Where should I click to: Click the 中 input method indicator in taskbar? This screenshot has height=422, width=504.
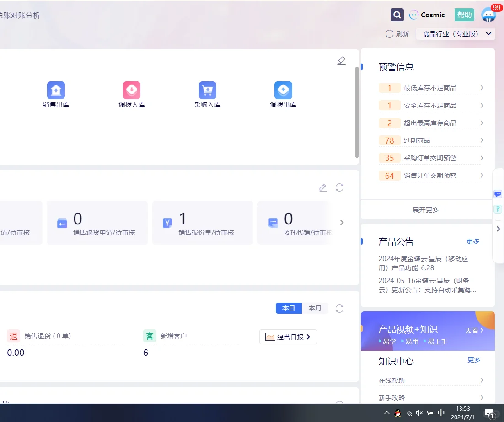(x=441, y=413)
